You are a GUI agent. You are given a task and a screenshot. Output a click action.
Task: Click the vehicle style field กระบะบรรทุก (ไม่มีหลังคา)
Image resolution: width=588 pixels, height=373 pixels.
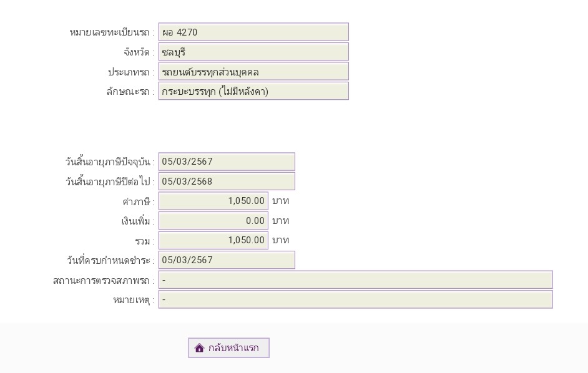253,91
